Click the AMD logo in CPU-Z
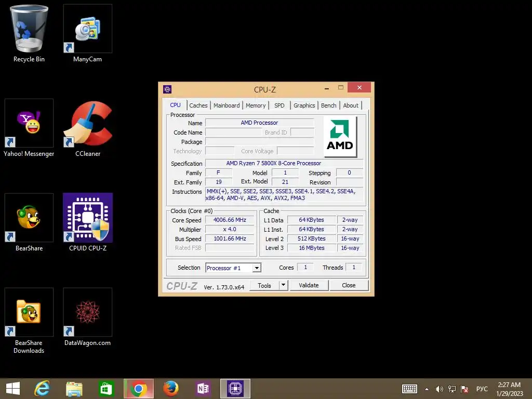Screen dimensions: 532x399 (340, 137)
